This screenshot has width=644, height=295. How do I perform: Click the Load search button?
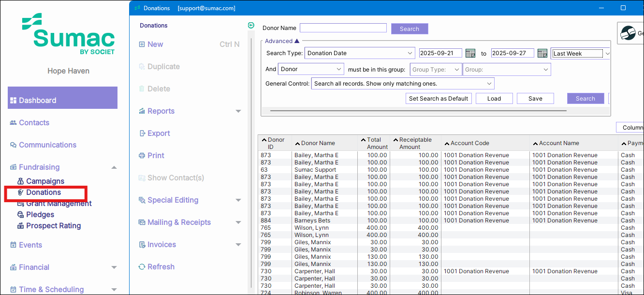pos(494,99)
